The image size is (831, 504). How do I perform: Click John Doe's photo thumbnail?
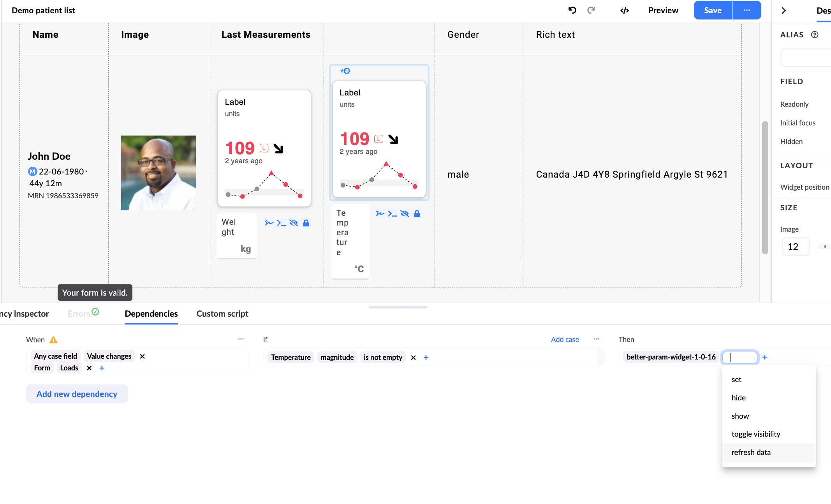pyautogui.click(x=158, y=173)
